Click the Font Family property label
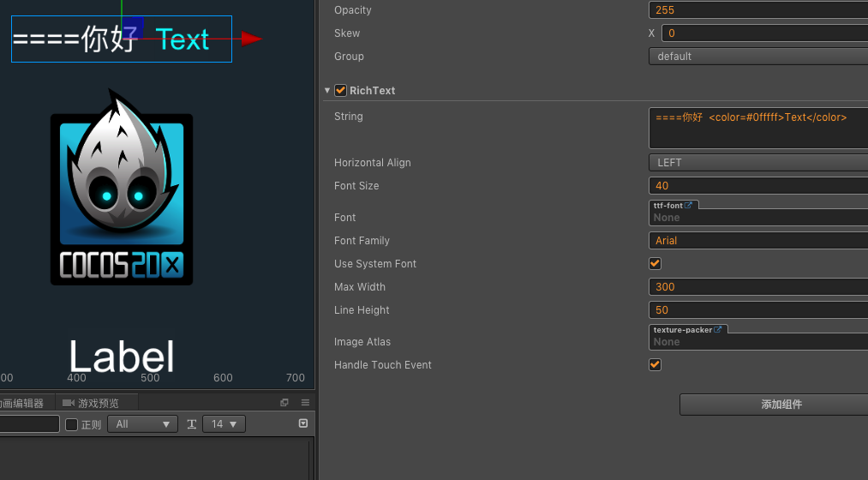The image size is (868, 480). point(362,241)
